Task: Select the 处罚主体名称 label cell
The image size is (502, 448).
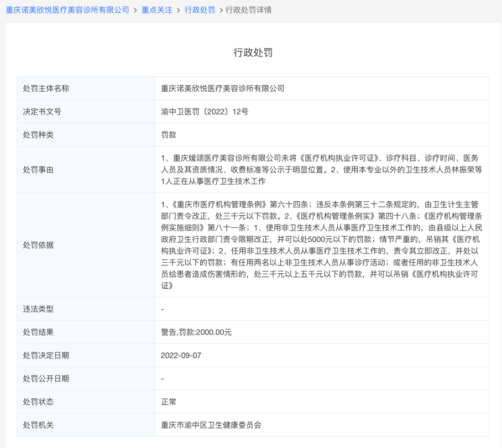Action: pyautogui.click(x=86, y=88)
